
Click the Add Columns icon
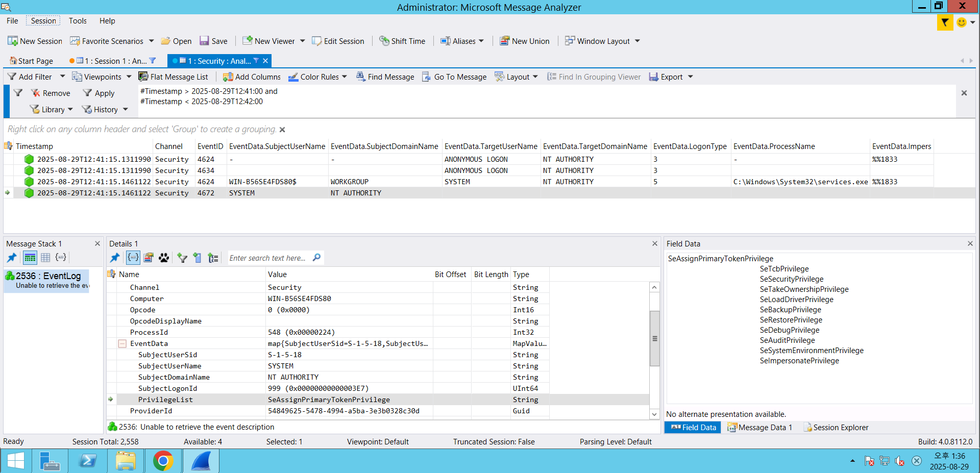228,77
